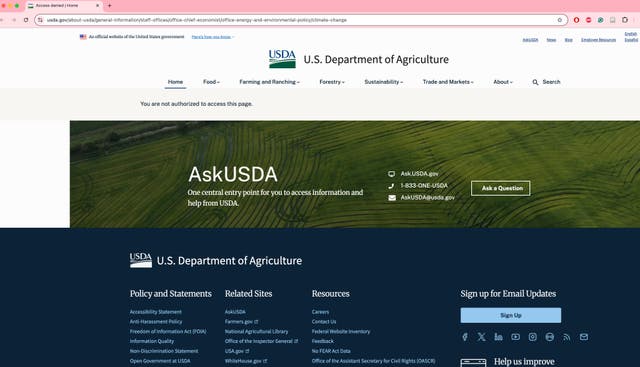The height and width of the screenshot is (367, 640).
Task: Expand the About dropdown menu
Action: tap(503, 82)
